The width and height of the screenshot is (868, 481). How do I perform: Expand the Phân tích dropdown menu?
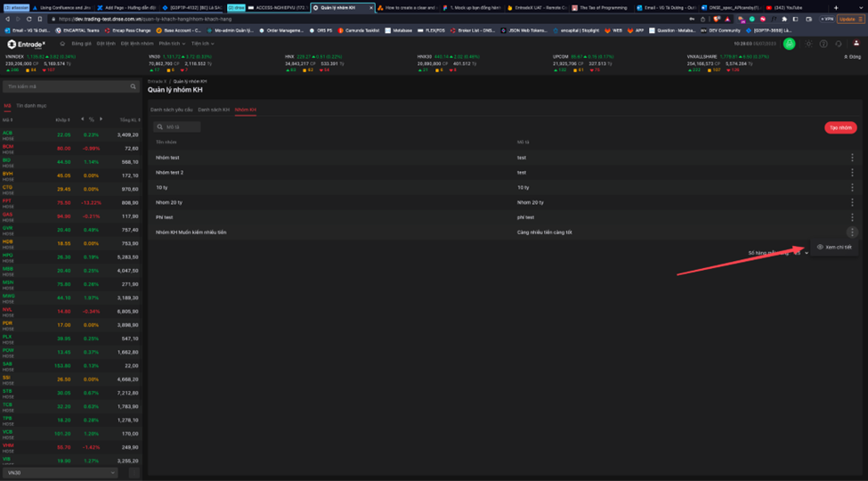click(172, 44)
